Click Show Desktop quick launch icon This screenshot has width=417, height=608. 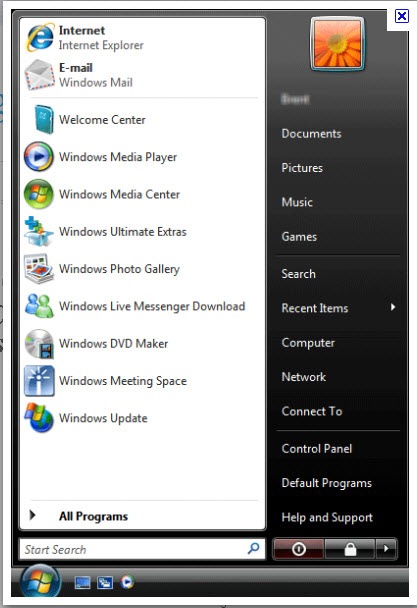(x=83, y=582)
